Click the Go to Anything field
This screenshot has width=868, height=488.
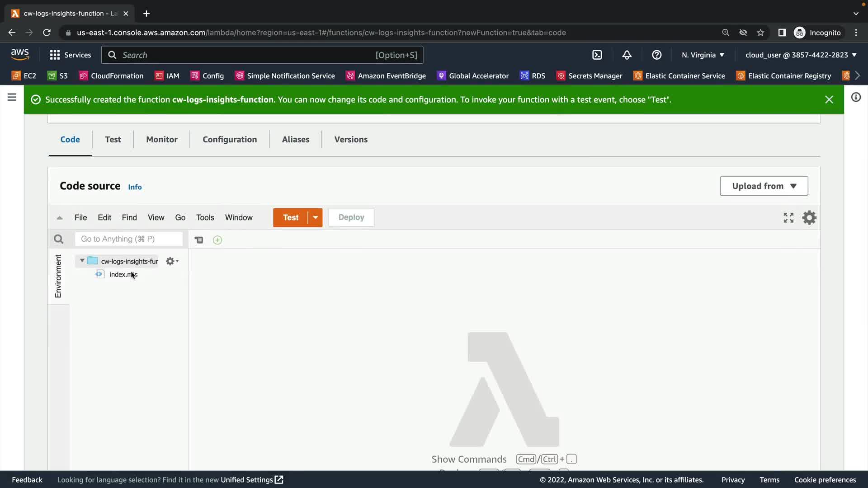pyautogui.click(x=129, y=239)
